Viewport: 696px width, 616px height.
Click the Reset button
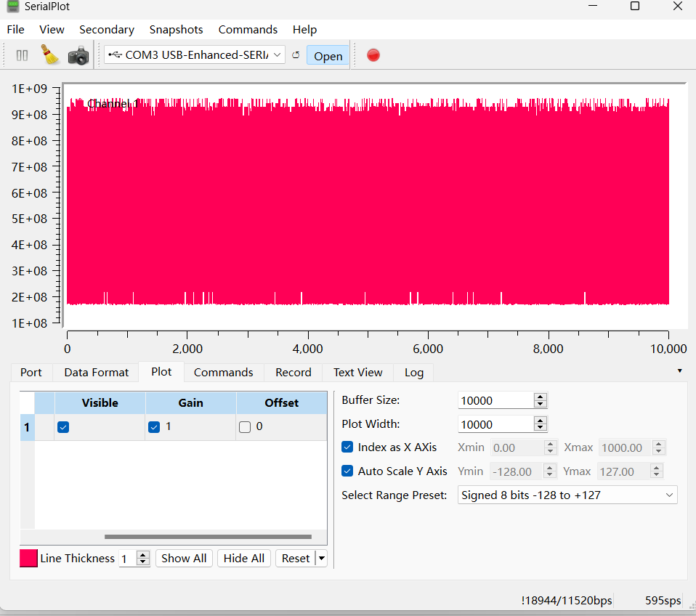pos(296,559)
